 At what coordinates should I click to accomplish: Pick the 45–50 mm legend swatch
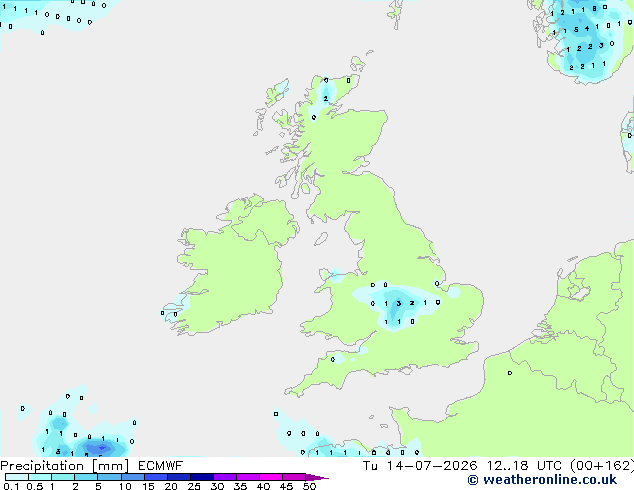tap(294, 477)
